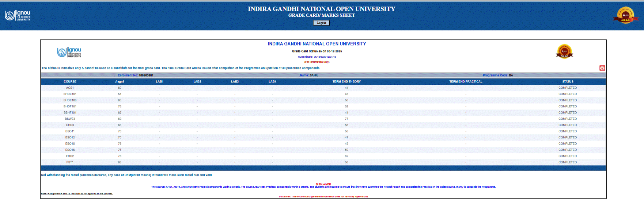Select the BSWE4 course cell
Screen dimensions: 644x207
70,119
